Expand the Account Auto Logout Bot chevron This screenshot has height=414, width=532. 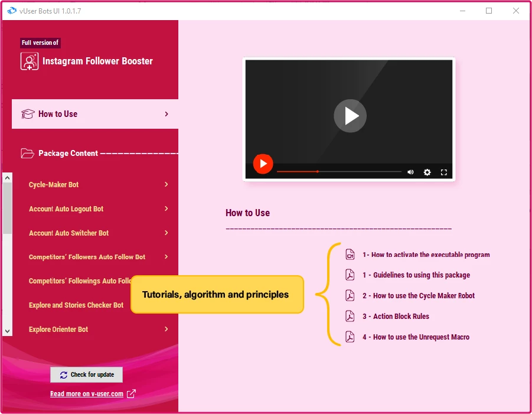167,208
